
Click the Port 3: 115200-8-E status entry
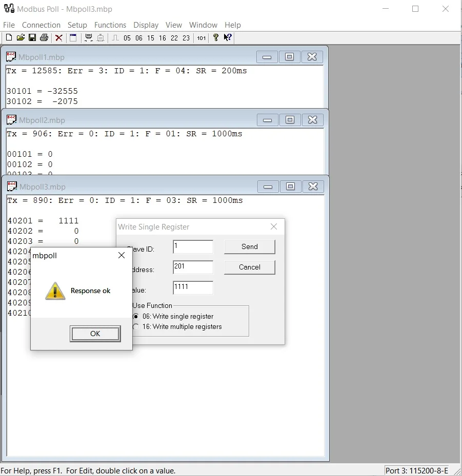coord(417,470)
